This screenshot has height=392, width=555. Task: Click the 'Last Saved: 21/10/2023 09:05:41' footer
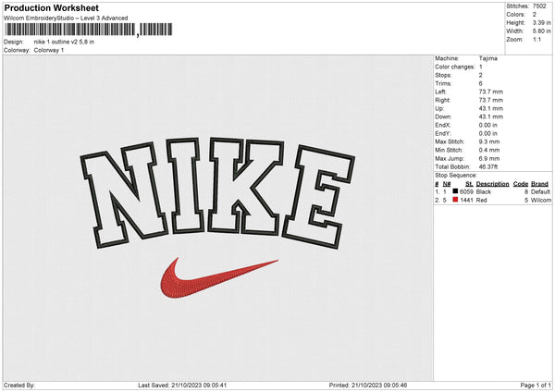coord(182,386)
